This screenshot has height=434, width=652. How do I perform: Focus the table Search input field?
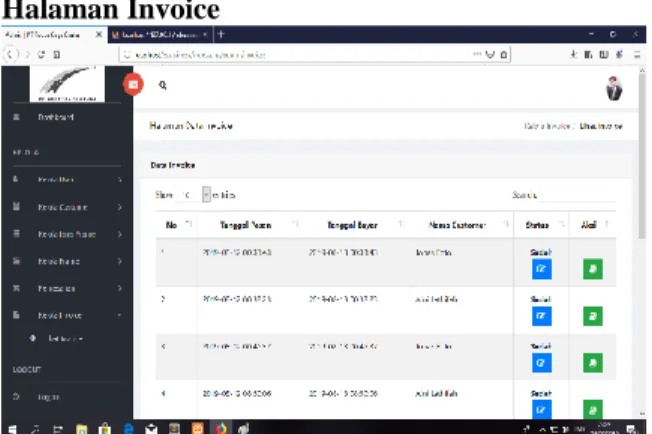[x=577, y=195]
